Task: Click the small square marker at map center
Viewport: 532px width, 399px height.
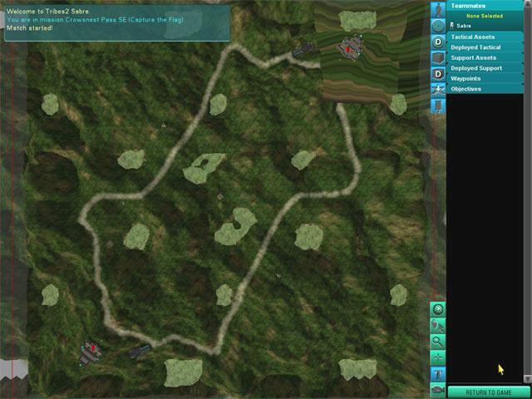Action: click(x=219, y=196)
